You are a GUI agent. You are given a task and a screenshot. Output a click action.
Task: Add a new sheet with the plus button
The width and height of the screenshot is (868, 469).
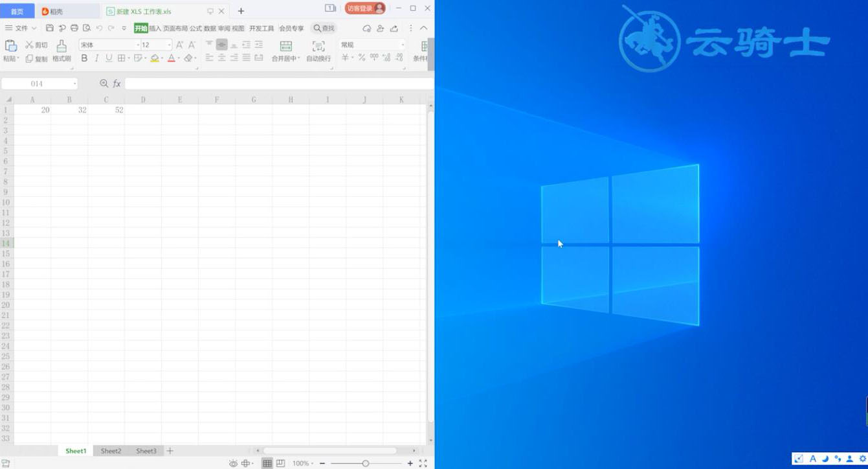pyautogui.click(x=170, y=451)
